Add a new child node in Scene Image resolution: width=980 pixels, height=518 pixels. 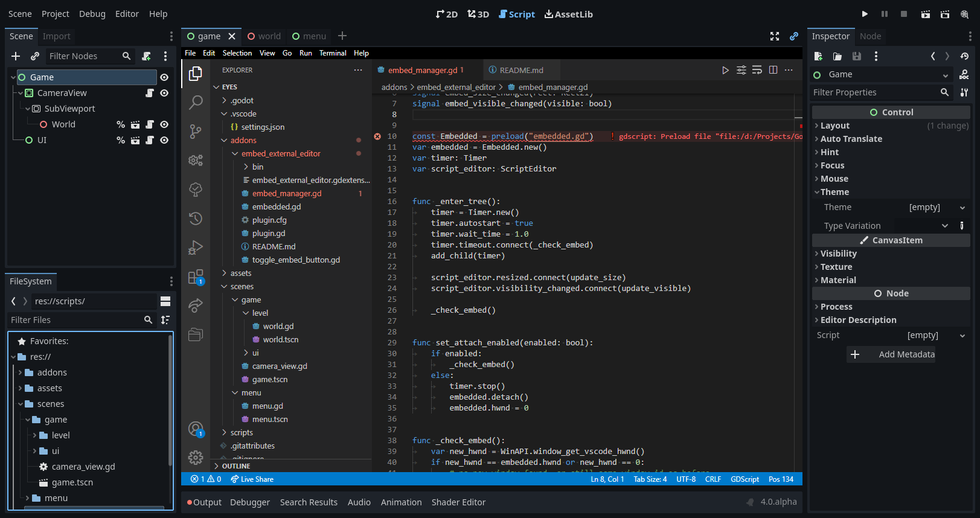16,56
